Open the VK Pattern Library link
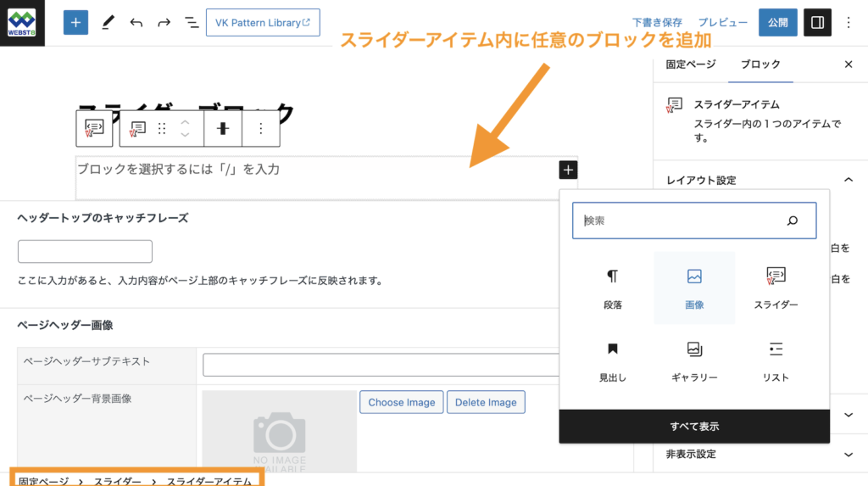This screenshot has height=486, width=868. click(x=263, y=23)
